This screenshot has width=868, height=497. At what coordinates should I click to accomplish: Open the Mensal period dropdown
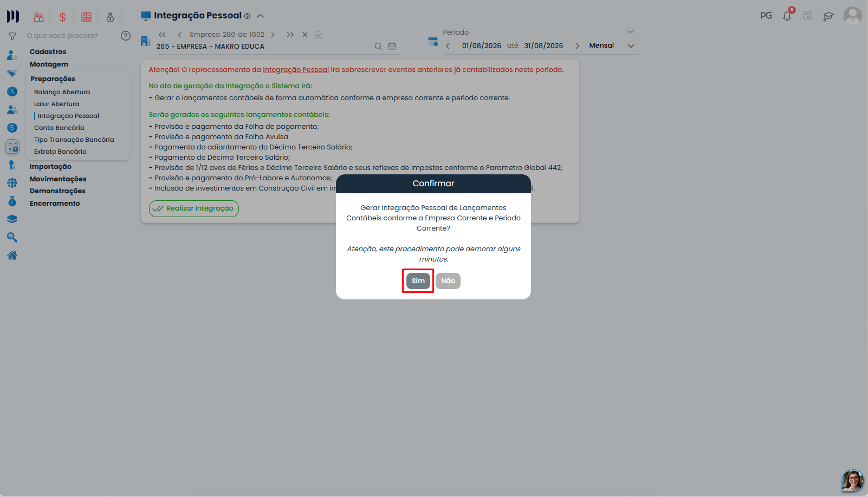(x=612, y=45)
